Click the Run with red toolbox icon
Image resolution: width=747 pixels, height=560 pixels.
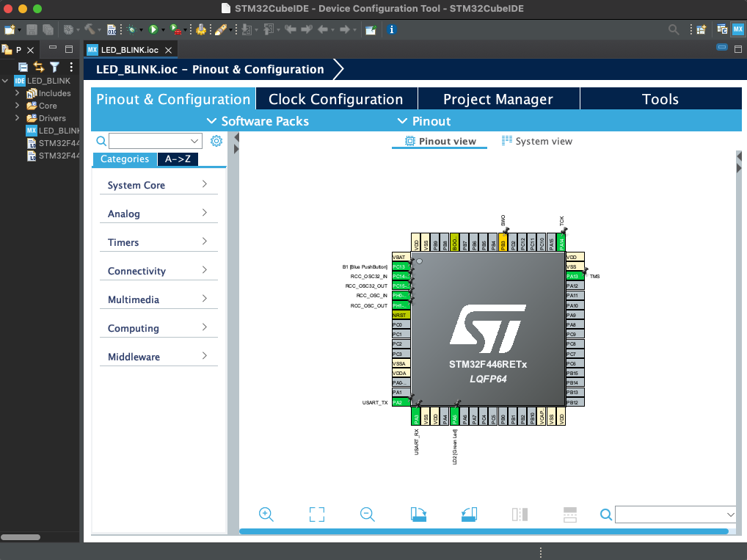point(175,30)
